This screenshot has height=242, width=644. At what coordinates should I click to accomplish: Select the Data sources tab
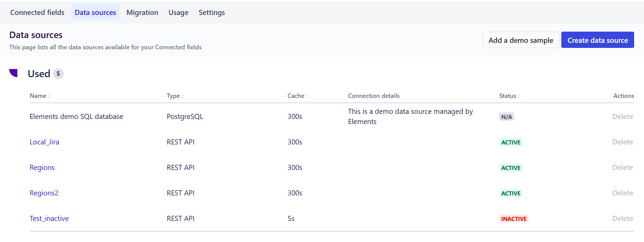click(95, 13)
